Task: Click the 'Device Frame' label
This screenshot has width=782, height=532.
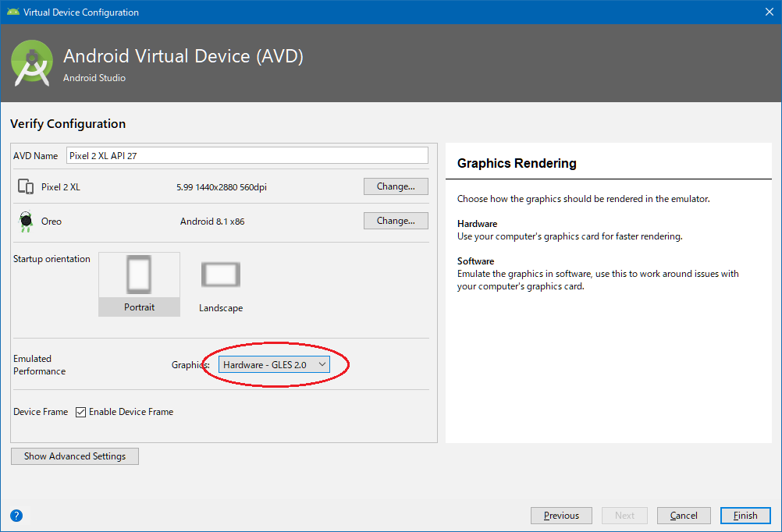Action: [41, 412]
